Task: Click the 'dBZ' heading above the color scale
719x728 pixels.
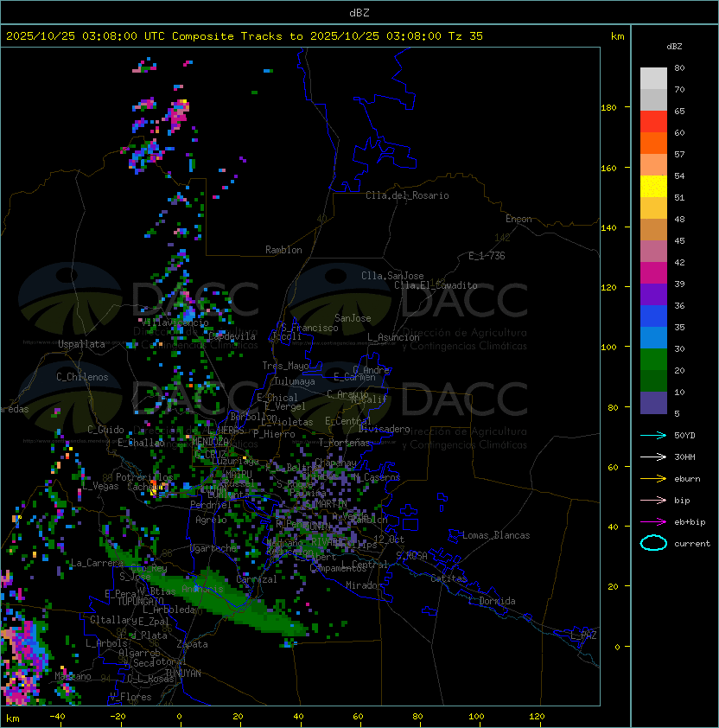Action: coord(674,47)
